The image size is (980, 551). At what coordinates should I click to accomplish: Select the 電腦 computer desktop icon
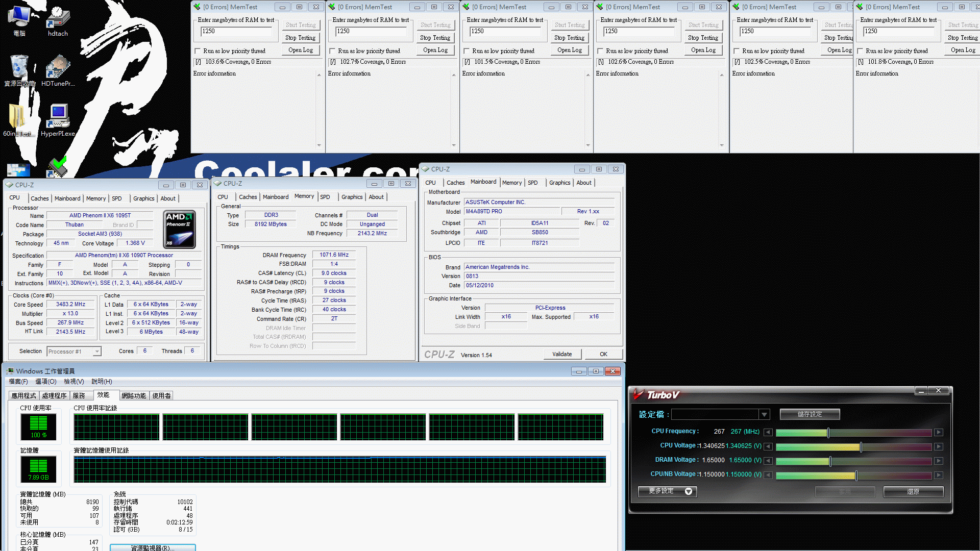19,20
